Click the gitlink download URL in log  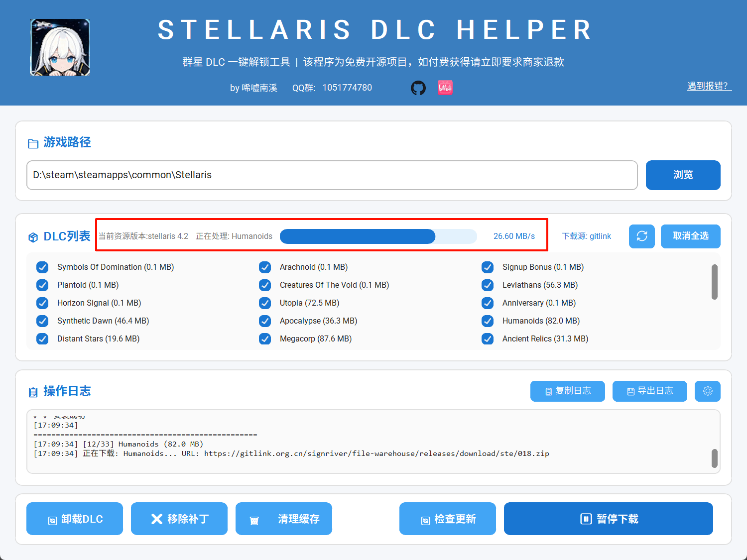(376, 453)
